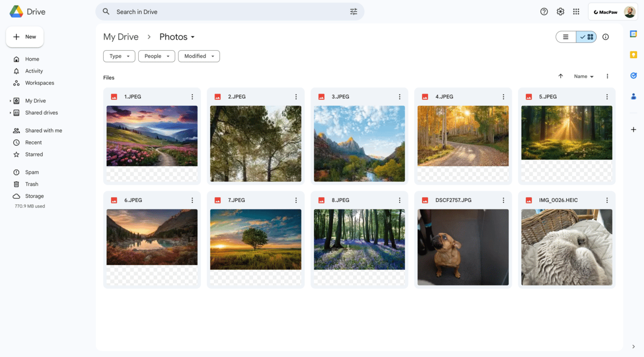Click the 770.9 MB used text
Image resolution: width=644 pixels, height=357 pixels.
coord(30,206)
